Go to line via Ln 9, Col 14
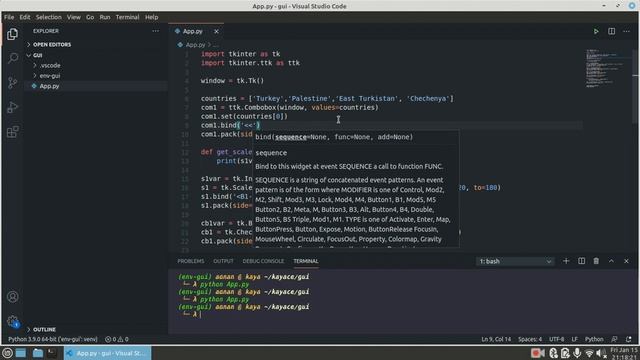This screenshot has height=360, width=640. tap(496, 339)
